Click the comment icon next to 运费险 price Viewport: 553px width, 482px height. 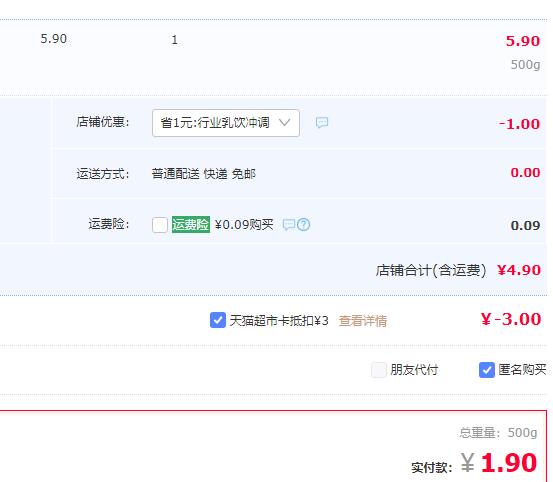click(289, 225)
